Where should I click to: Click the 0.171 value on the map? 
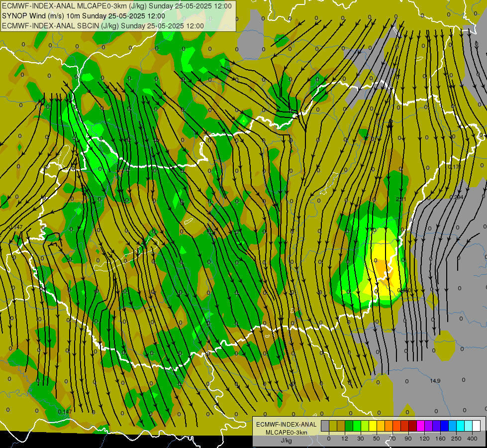(x=454, y=167)
